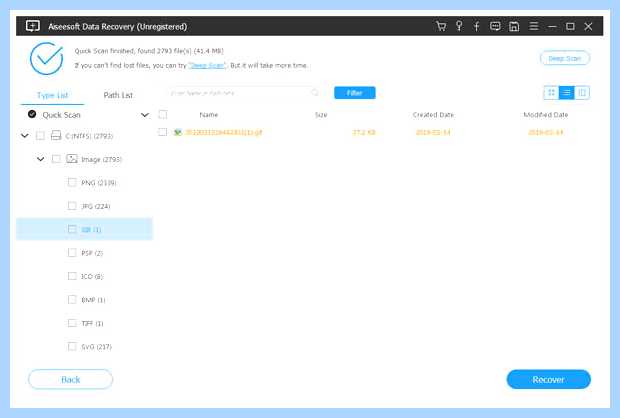This screenshot has width=620, height=418.
Task: Tick the gif file row checkbox
Action: (x=163, y=132)
